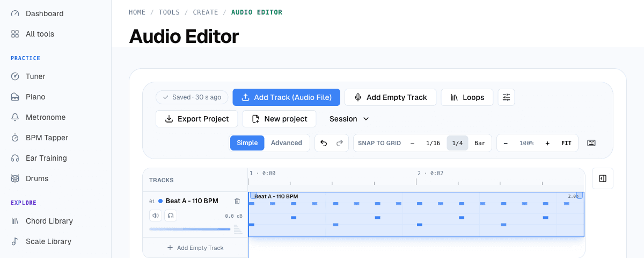
Task: Redo the last edit
Action: point(339,143)
